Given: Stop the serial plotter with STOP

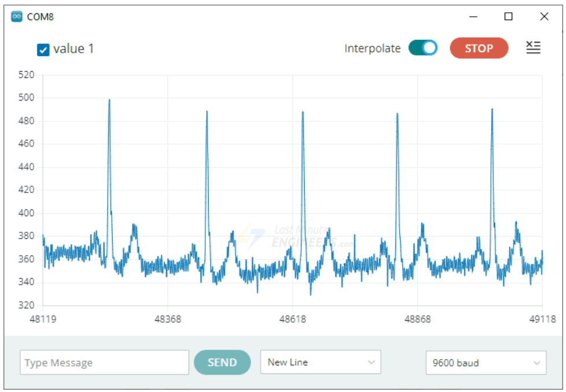Looking at the screenshot, I should click(479, 48).
